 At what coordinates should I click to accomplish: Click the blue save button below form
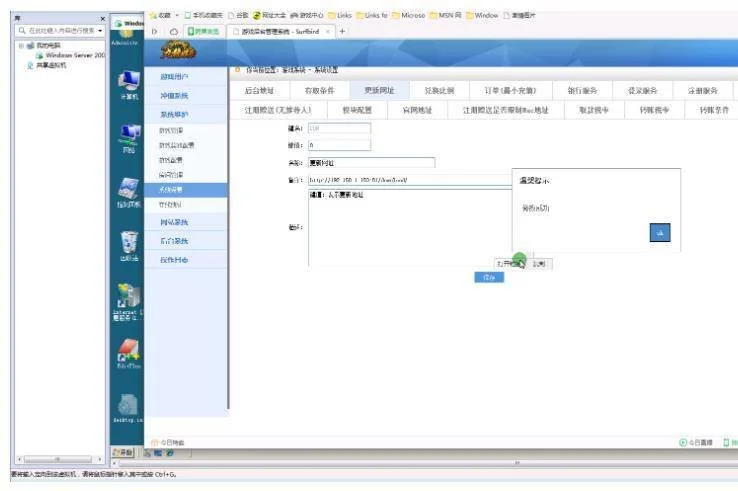(x=487, y=277)
